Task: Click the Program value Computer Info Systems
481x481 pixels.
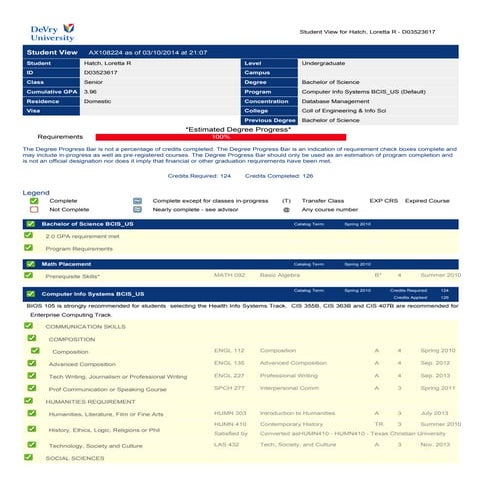Action: [364, 92]
